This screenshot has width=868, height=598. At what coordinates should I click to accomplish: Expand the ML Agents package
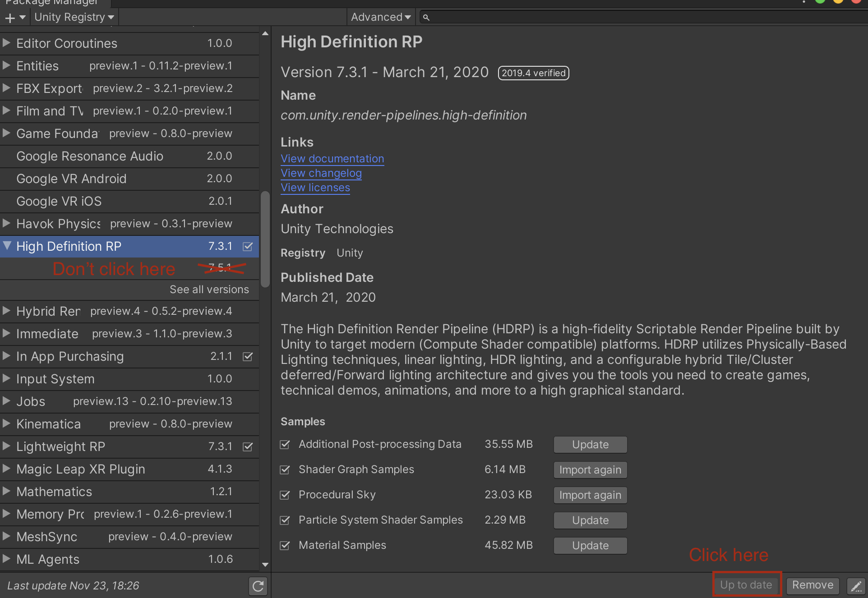[x=6, y=559]
